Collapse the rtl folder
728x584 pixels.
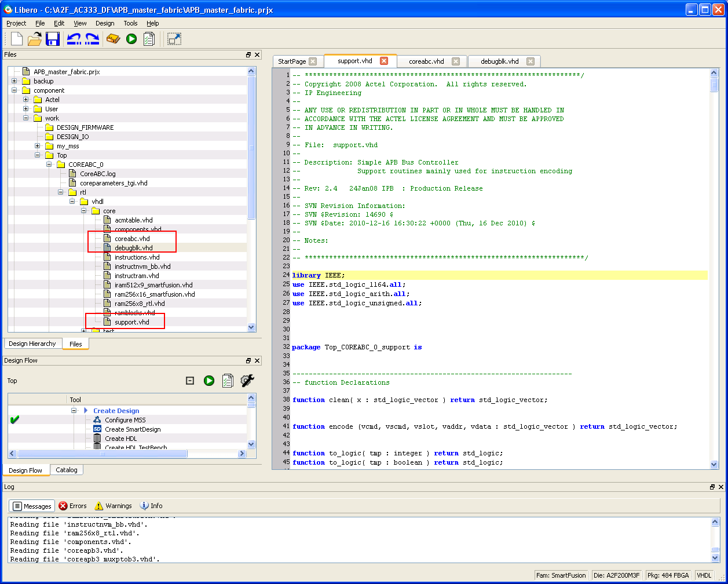[x=61, y=192]
